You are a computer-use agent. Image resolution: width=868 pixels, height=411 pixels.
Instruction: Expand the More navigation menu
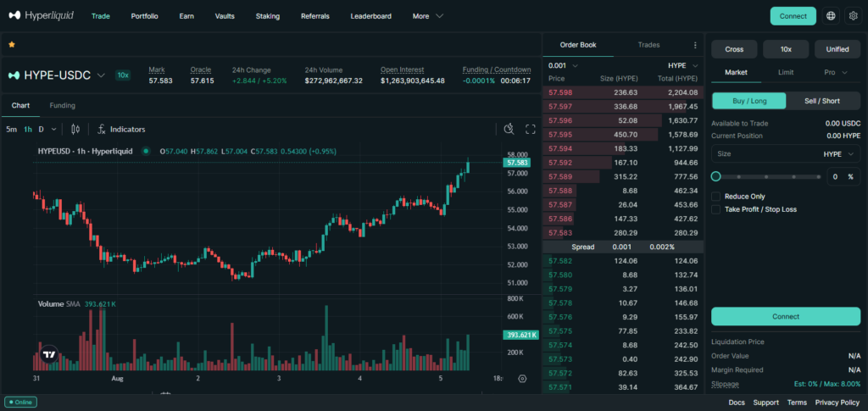pyautogui.click(x=427, y=16)
